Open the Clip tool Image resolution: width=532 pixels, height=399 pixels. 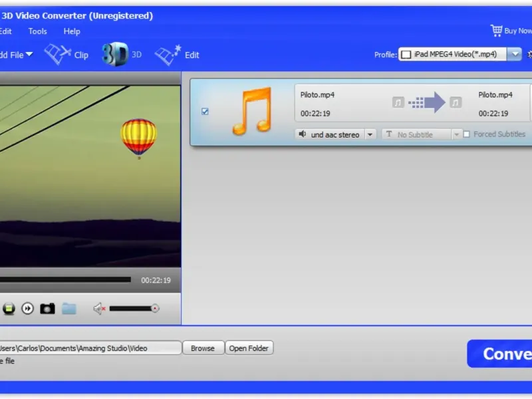[x=66, y=55]
